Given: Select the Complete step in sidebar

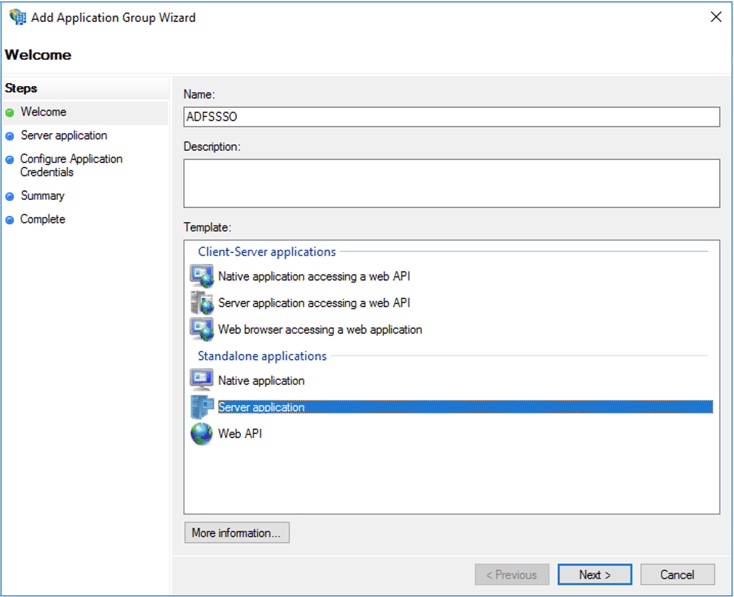Looking at the screenshot, I should point(42,219).
